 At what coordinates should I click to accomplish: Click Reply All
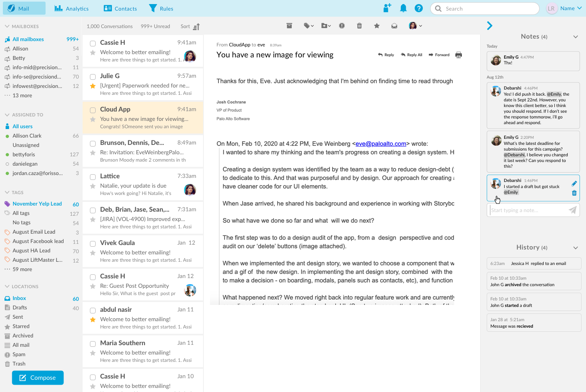pos(411,55)
